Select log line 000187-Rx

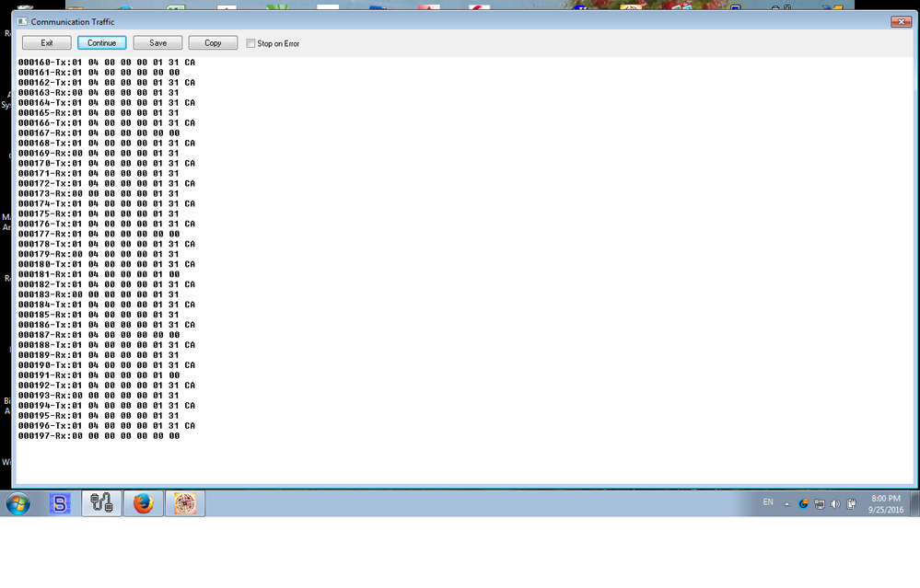[99, 335]
